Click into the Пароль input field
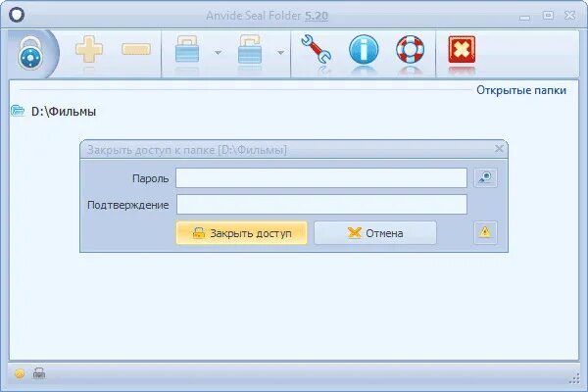 point(321,177)
